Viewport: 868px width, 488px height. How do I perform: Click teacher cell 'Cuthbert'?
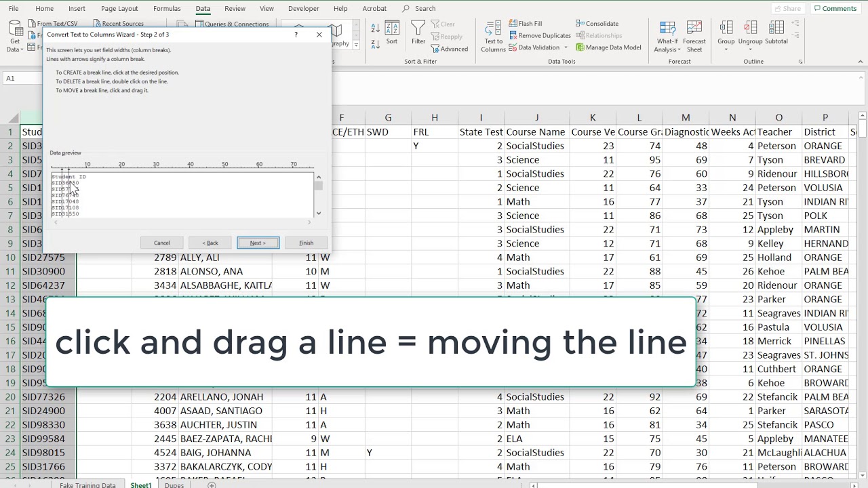[x=778, y=369]
